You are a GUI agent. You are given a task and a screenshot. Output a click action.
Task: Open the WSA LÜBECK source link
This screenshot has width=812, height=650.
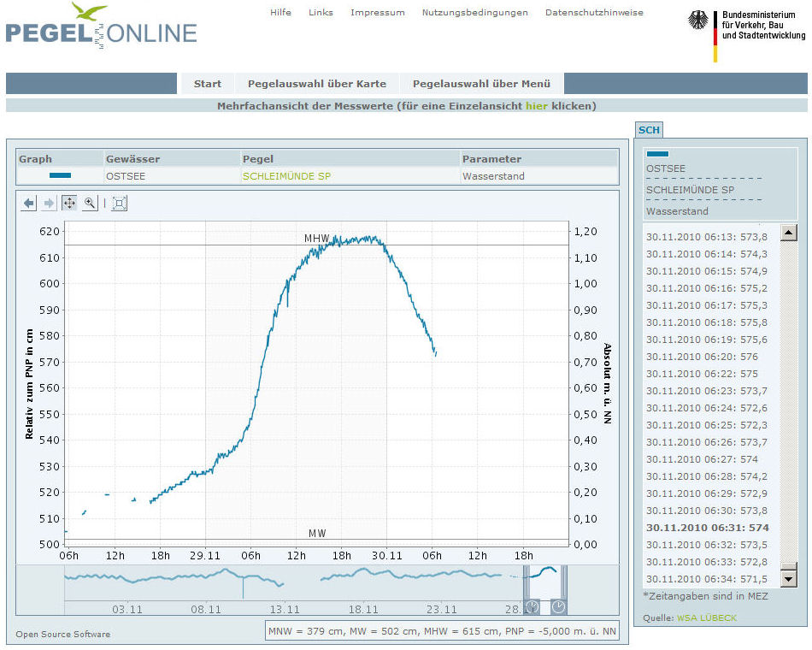tap(707, 617)
